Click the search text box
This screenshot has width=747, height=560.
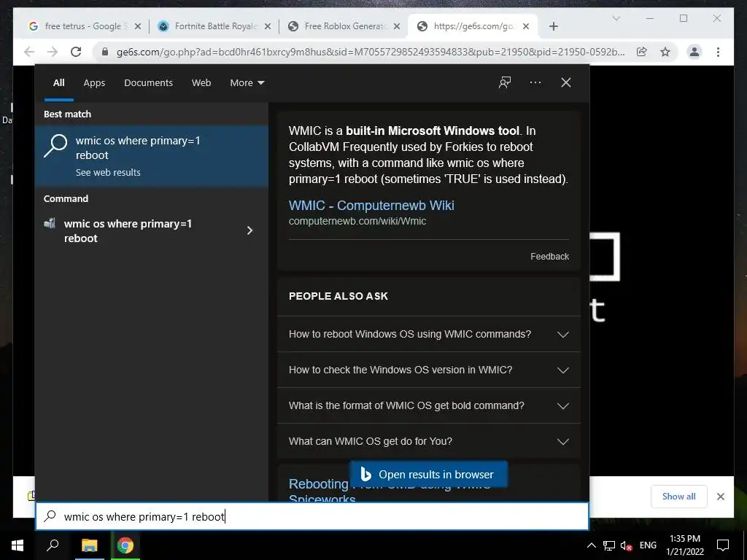312,516
